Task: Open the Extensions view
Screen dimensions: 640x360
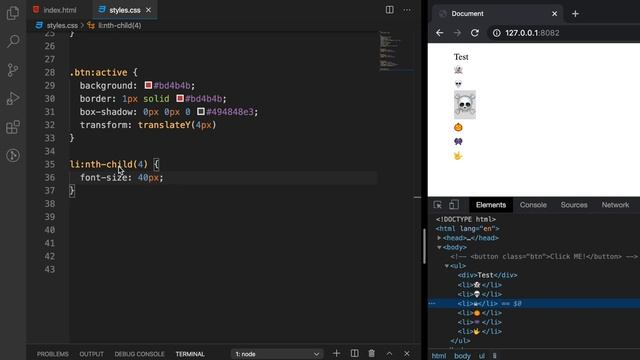Action: pos(13,127)
